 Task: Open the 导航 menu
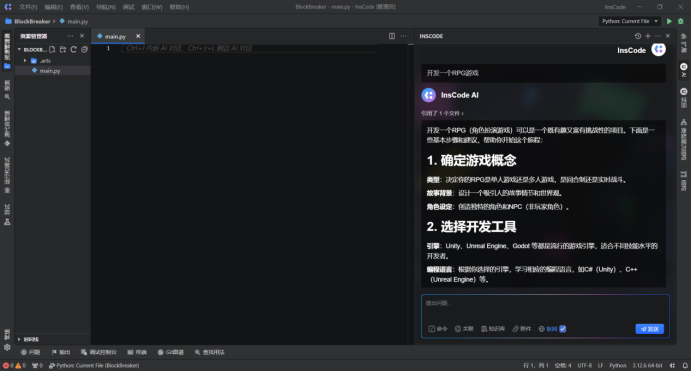[105, 7]
